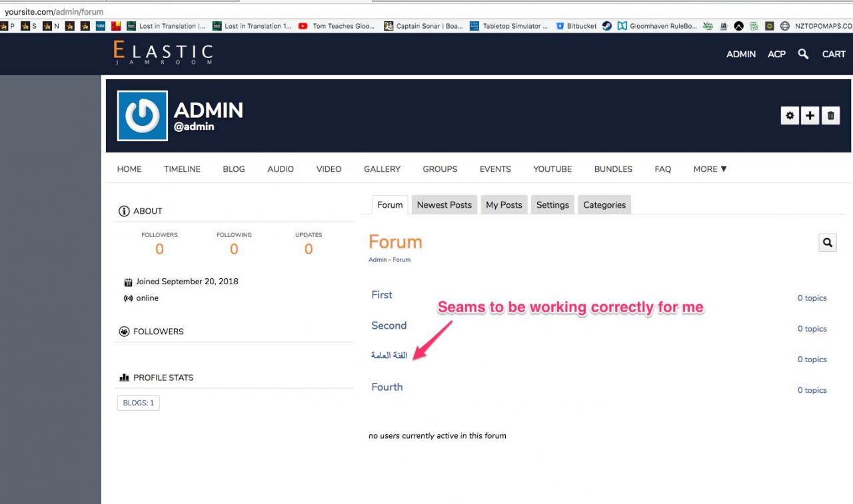The height and width of the screenshot is (504, 853).
Task: Switch to the Newest Posts tab
Action: [444, 205]
